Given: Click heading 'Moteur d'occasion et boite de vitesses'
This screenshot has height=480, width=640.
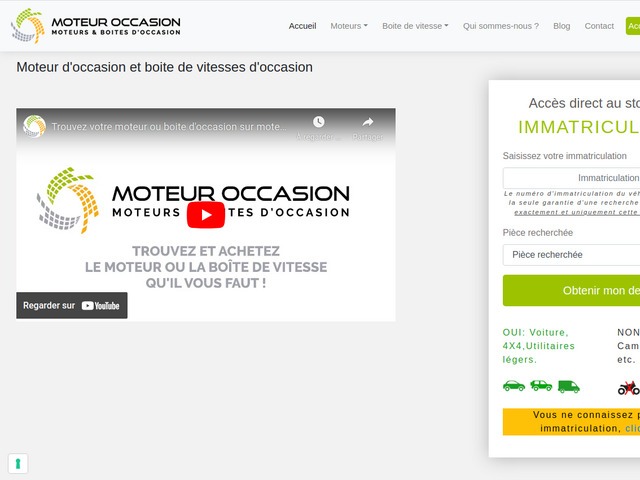Looking at the screenshot, I should click(x=164, y=67).
